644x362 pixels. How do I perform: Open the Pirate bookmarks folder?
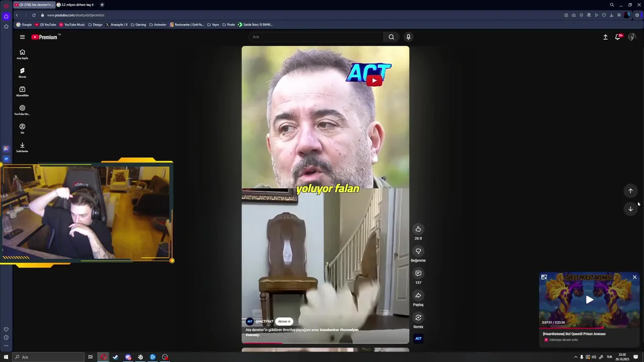click(228, 25)
